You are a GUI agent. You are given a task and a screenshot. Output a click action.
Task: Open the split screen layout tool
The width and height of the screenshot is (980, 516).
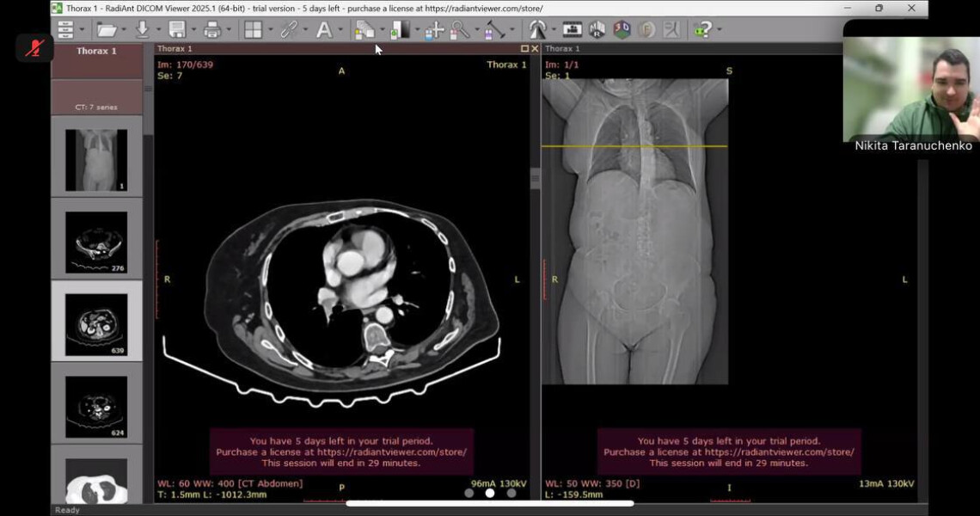pos(253,30)
